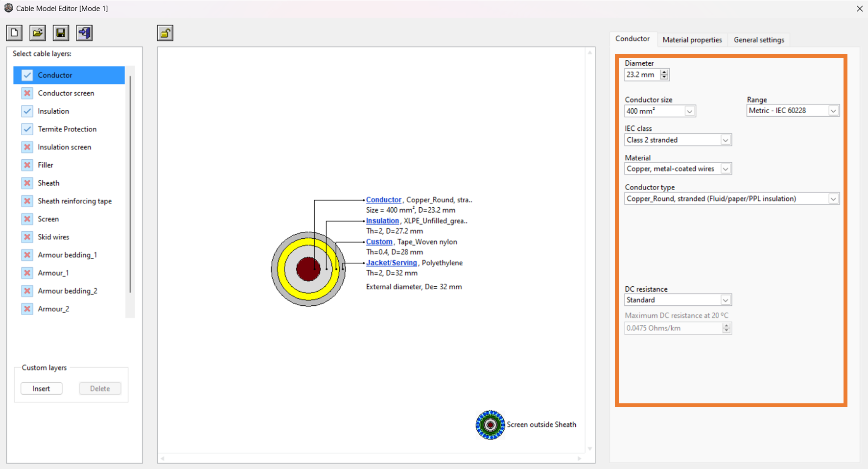Open the Conductor size dropdown
The height and width of the screenshot is (469, 868).
pyautogui.click(x=689, y=111)
